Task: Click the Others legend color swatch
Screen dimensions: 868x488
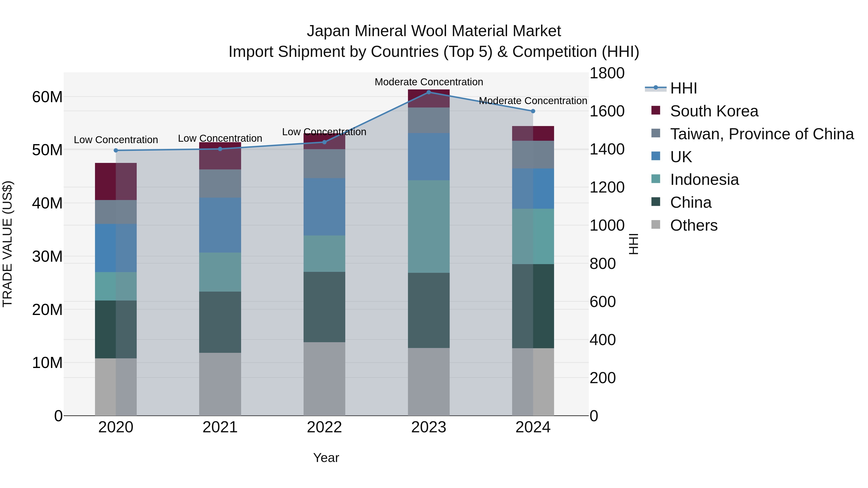Action: pos(656,225)
